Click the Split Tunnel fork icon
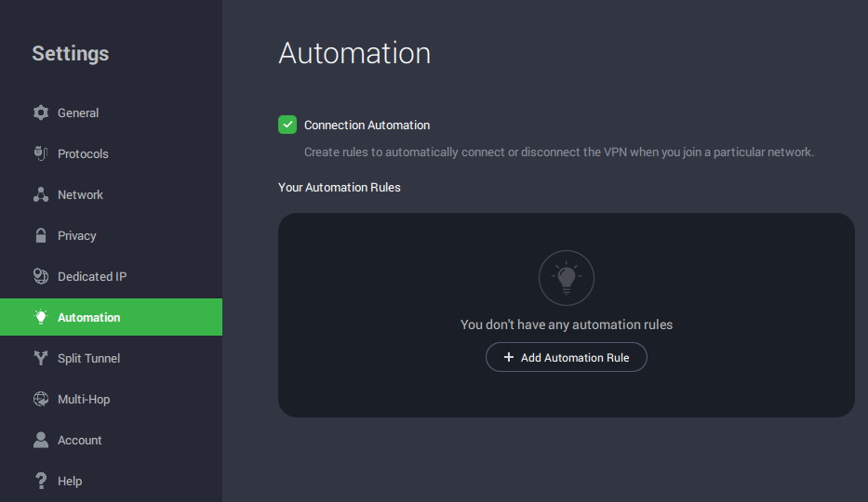This screenshot has width=868, height=502. (x=40, y=358)
